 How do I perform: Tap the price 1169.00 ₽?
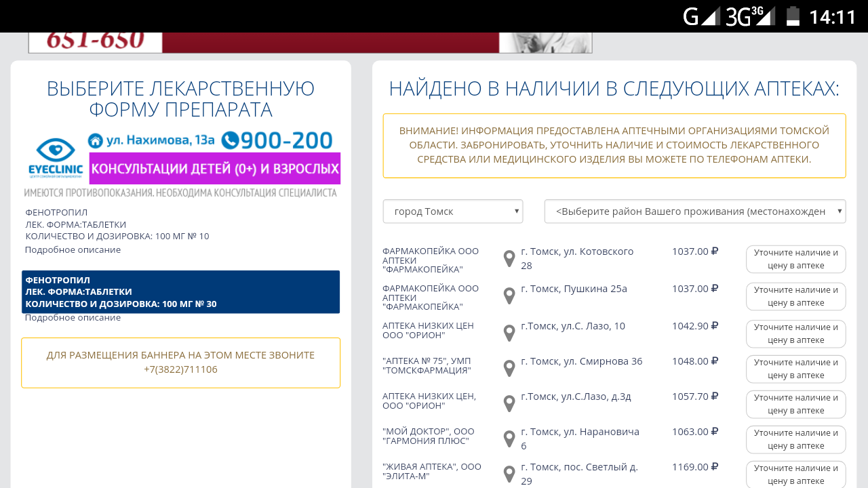coord(695,467)
